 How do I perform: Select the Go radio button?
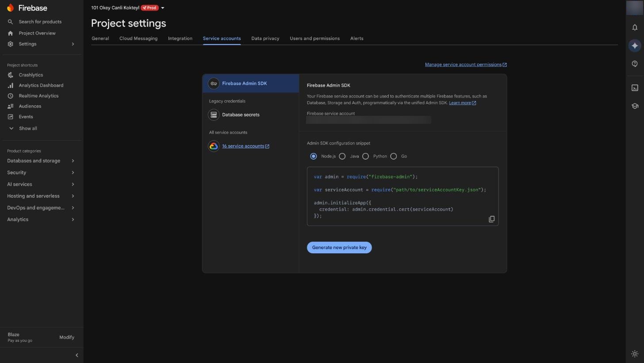pos(394,156)
